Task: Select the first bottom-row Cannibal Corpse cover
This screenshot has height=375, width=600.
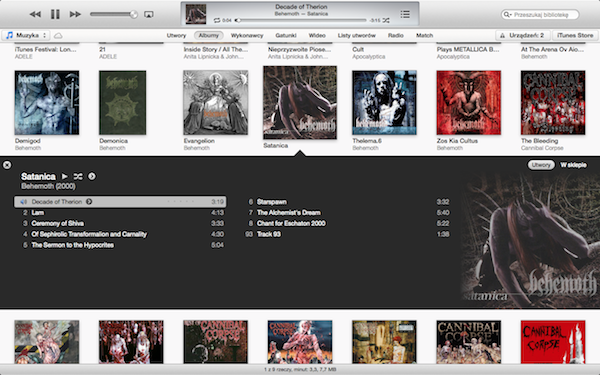Action: [47, 342]
